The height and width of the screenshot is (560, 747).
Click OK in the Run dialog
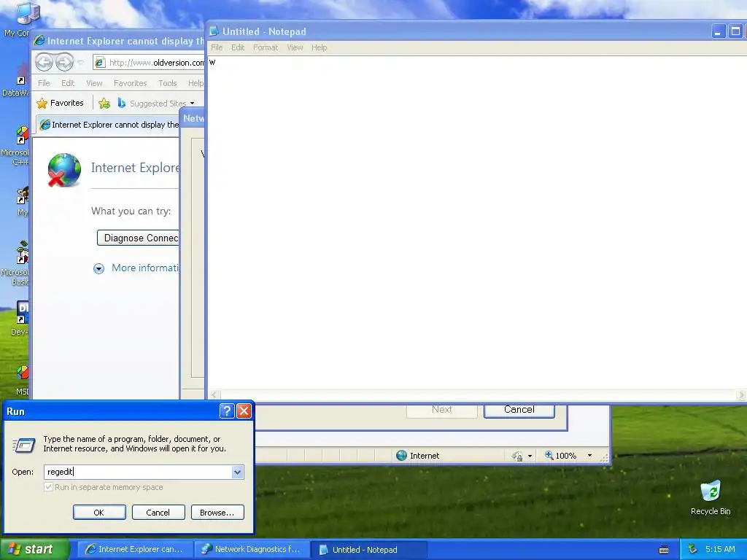point(99,513)
